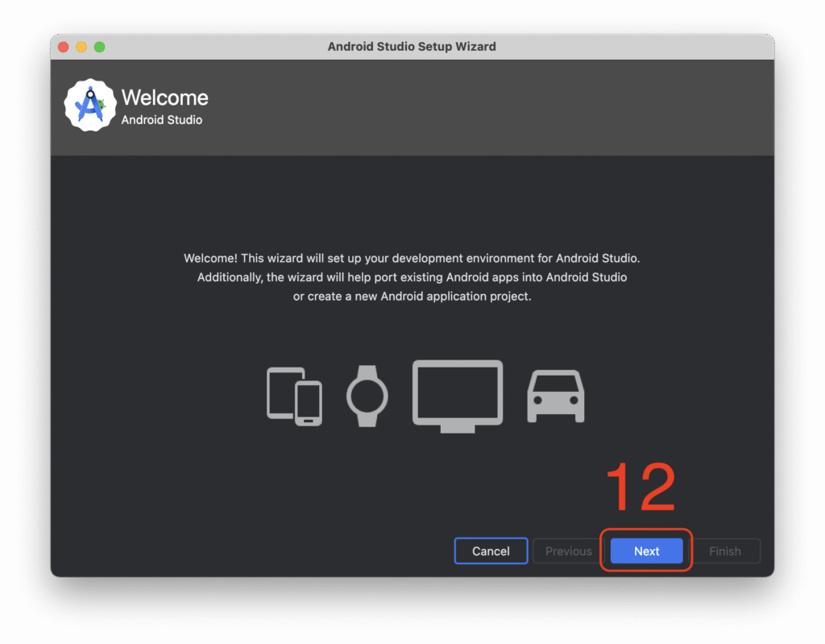Click the 'Android Studio Setup Wizard' title
The image size is (825, 644).
pos(412,46)
